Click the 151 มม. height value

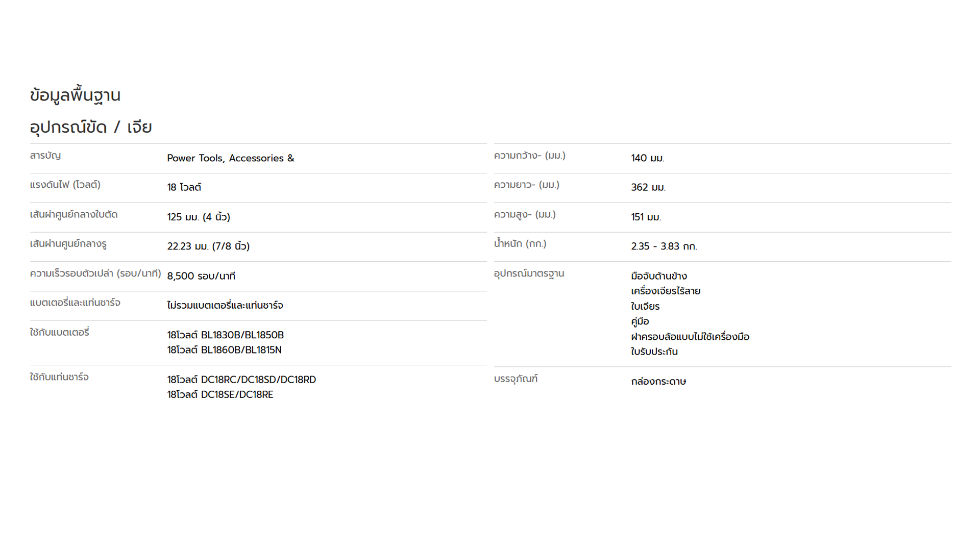(x=646, y=217)
